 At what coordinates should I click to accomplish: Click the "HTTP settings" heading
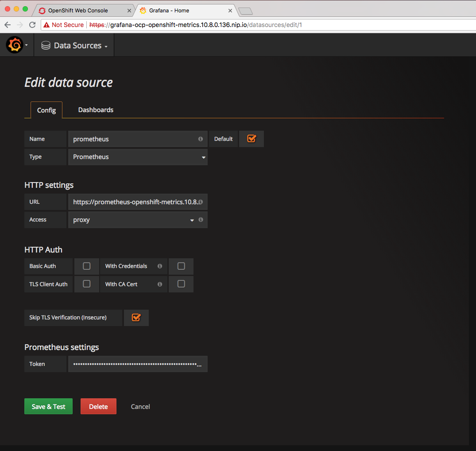49,185
